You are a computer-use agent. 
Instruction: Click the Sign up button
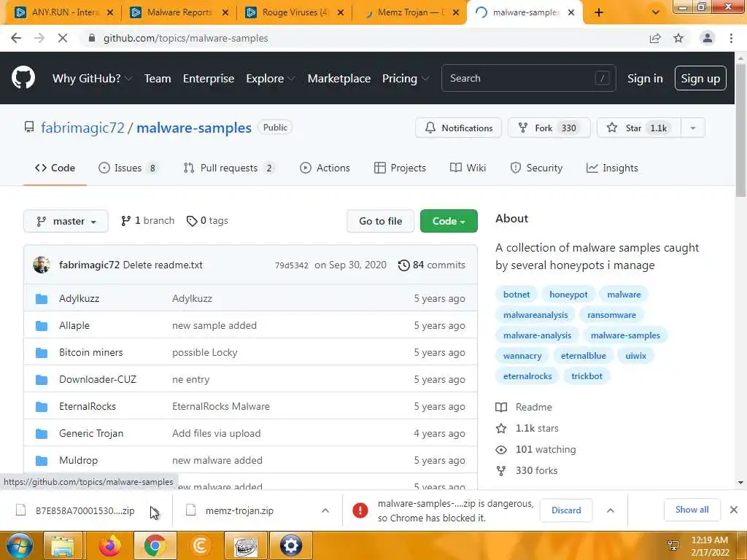pyautogui.click(x=700, y=78)
